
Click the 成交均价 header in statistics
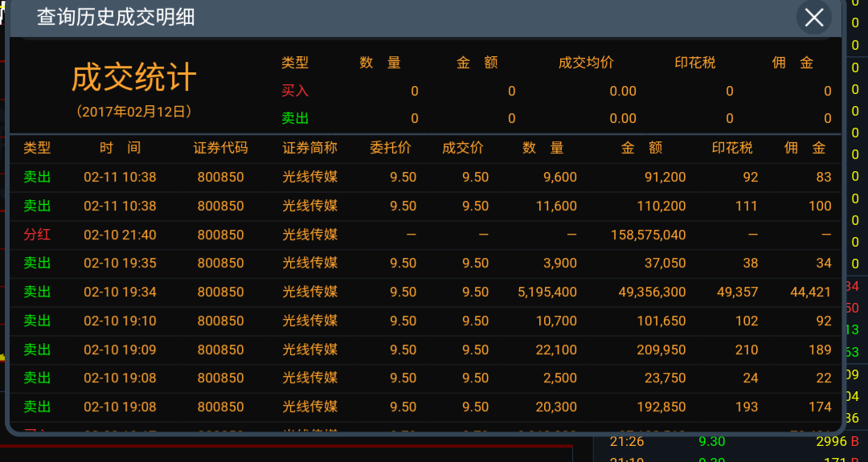586,63
